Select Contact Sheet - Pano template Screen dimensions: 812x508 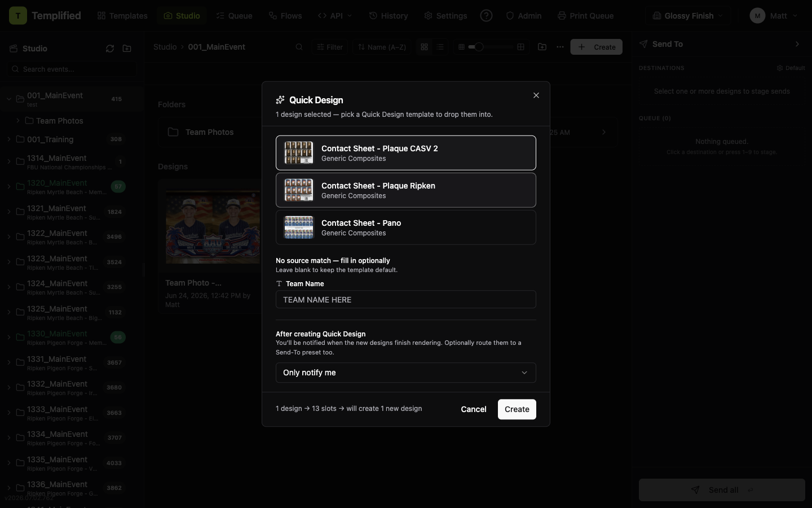point(406,227)
